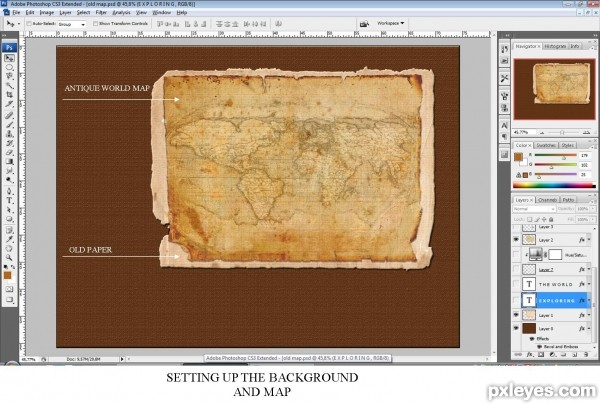Adjust the Navigator zoom slider
Image resolution: width=600 pixels, height=404 pixels.
coord(562,132)
